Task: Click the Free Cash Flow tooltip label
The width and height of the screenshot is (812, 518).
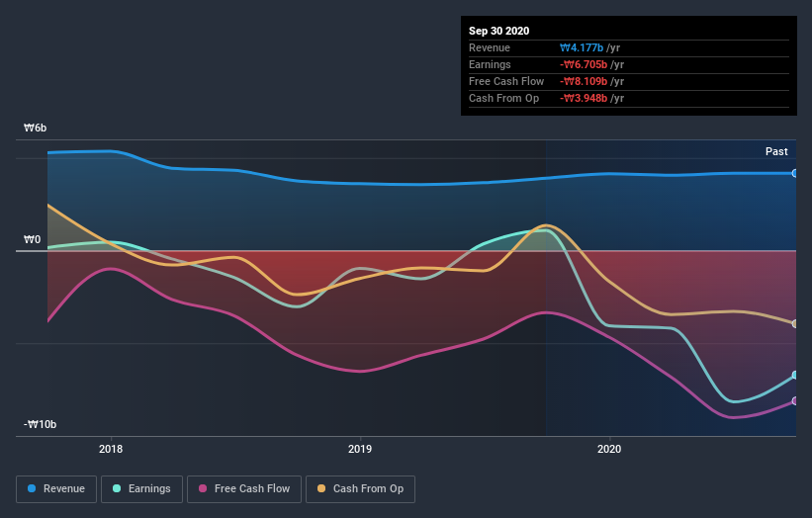Action: (x=506, y=81)
